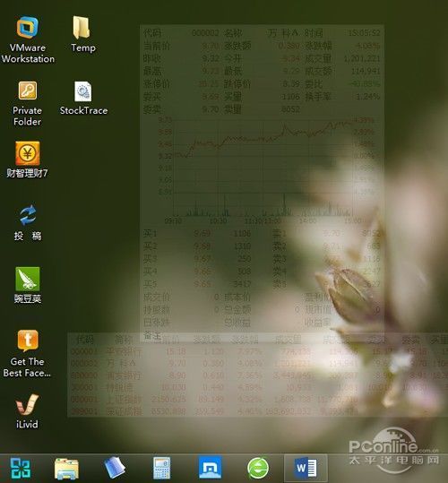Click the intraday price line chart

pos(263,156)
